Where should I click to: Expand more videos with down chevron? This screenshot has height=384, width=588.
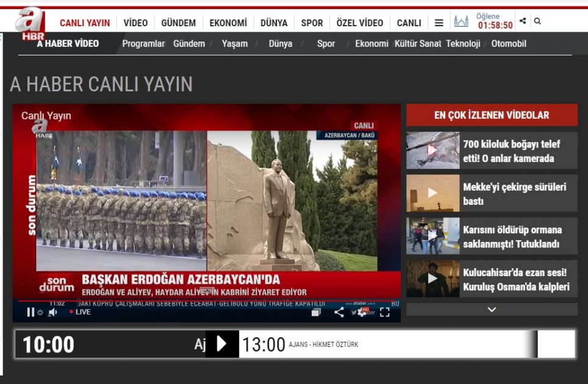(492, 310)
